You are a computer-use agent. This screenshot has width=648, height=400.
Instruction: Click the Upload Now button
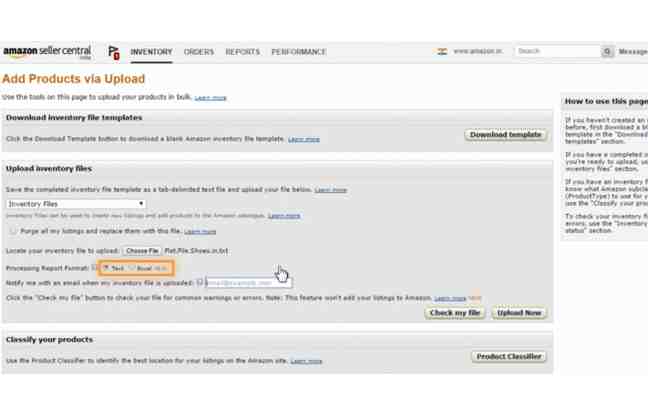coord(519,313)
